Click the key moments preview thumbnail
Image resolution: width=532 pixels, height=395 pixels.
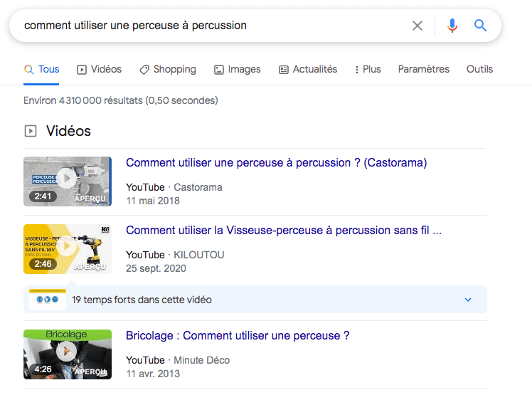[x=48, y=300]
